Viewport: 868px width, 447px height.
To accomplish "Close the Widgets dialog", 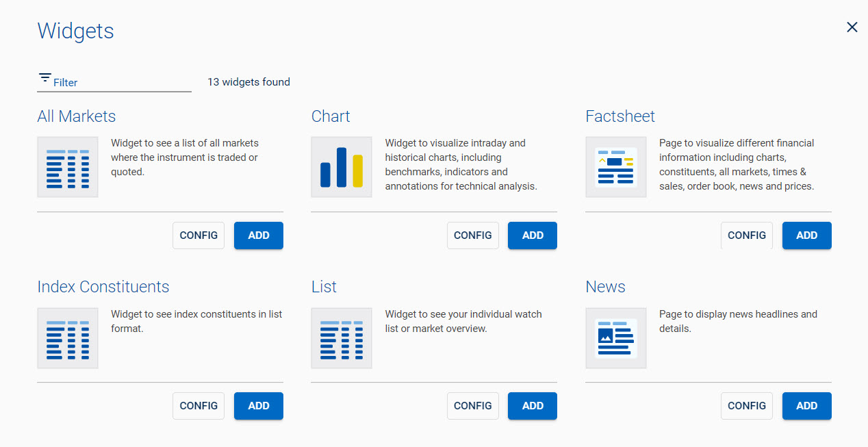I will click(x=852, y=27).
